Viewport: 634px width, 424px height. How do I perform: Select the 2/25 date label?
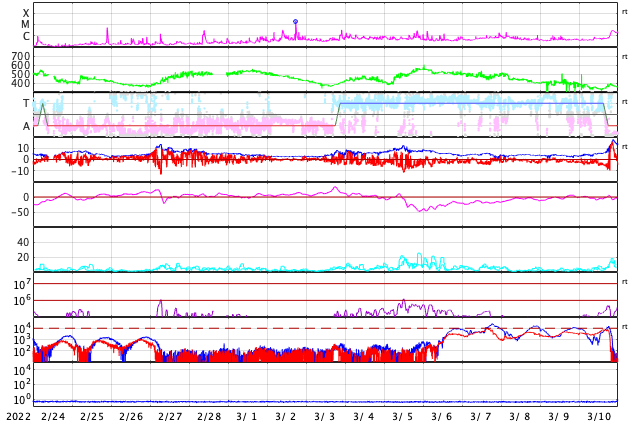92,417
